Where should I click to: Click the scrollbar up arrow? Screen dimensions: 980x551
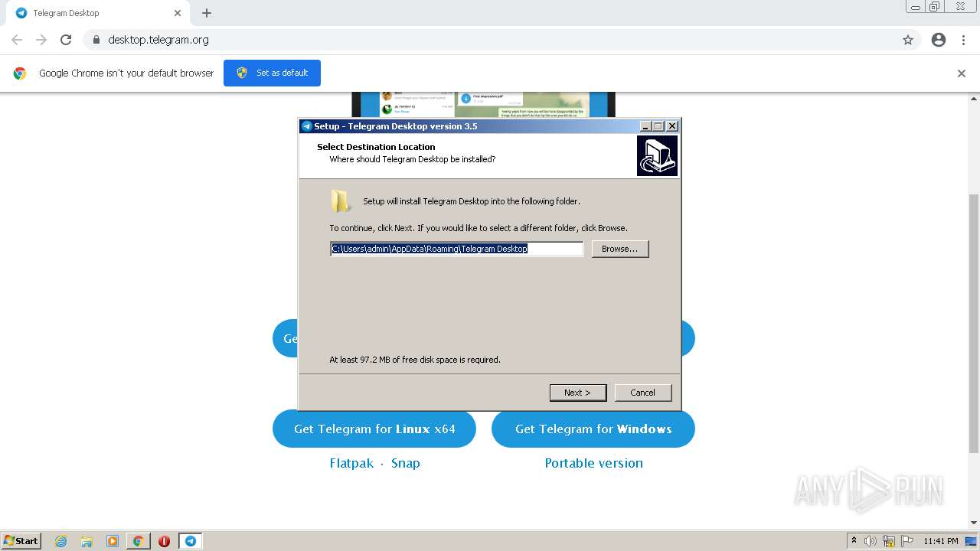pyautogui.click(x=974, y=98)
